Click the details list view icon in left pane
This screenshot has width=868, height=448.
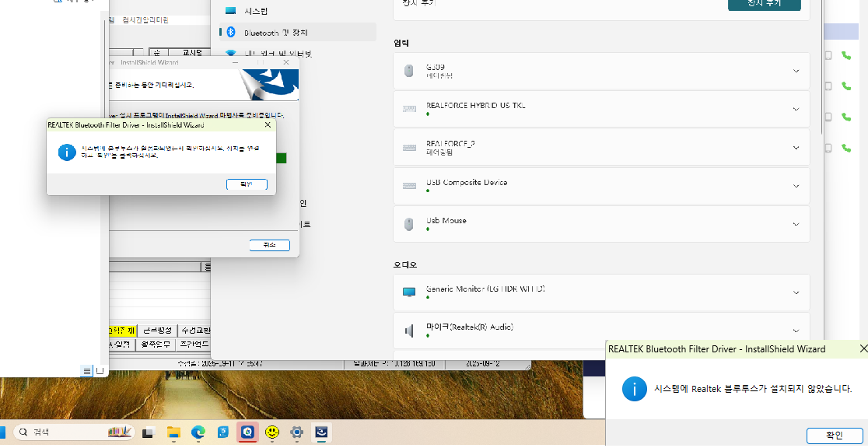tap(87, 370)
